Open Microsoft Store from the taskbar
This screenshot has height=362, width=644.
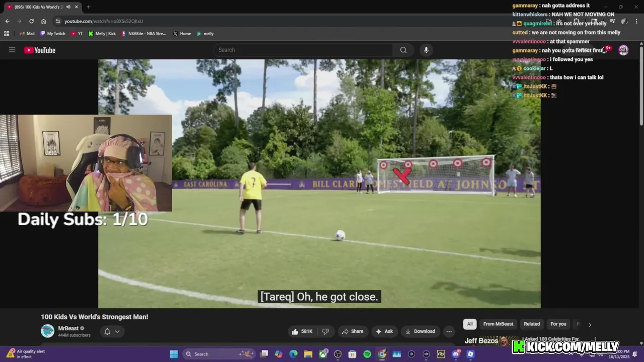[x=352, y=354]
